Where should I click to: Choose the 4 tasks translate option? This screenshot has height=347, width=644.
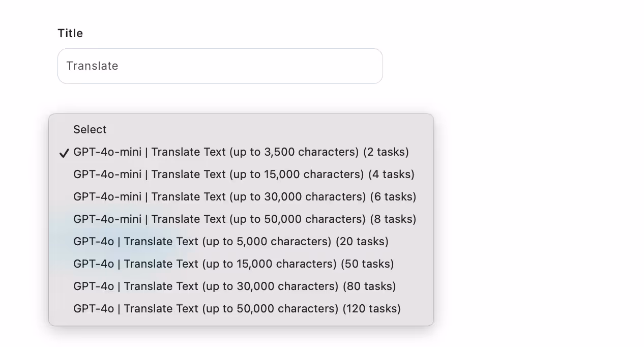pos(241,175)
